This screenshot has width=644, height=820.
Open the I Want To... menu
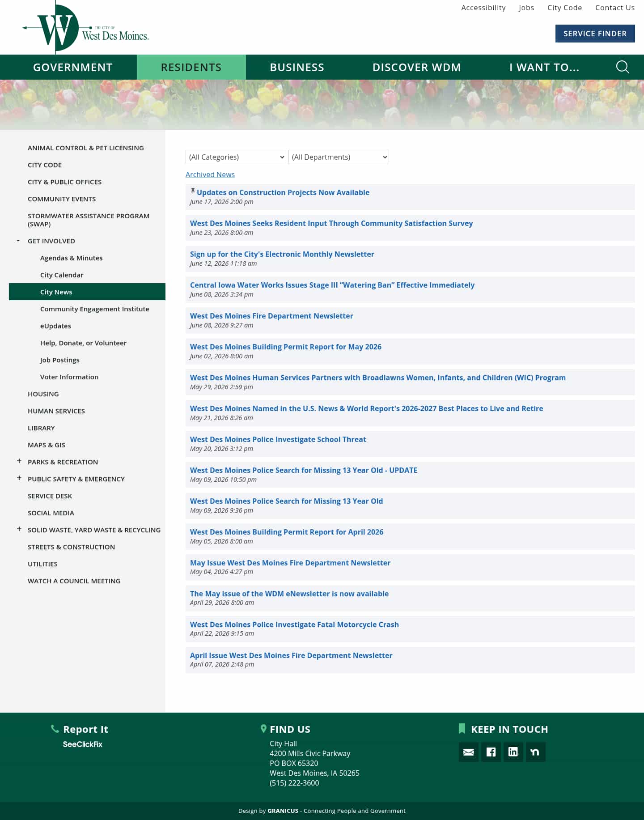(544, 67)
